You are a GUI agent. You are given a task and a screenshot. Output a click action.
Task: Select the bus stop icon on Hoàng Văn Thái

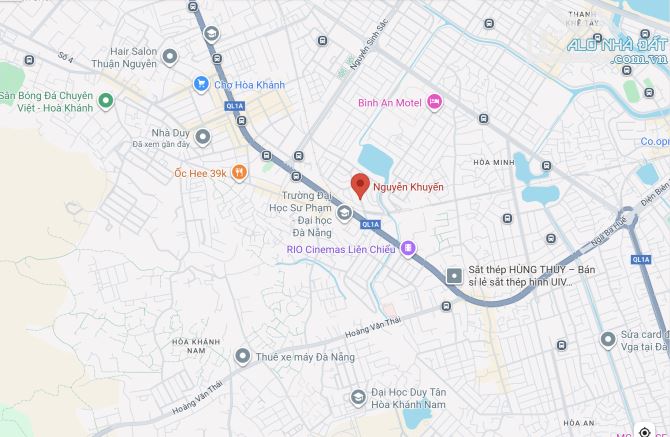click(446, 306)
